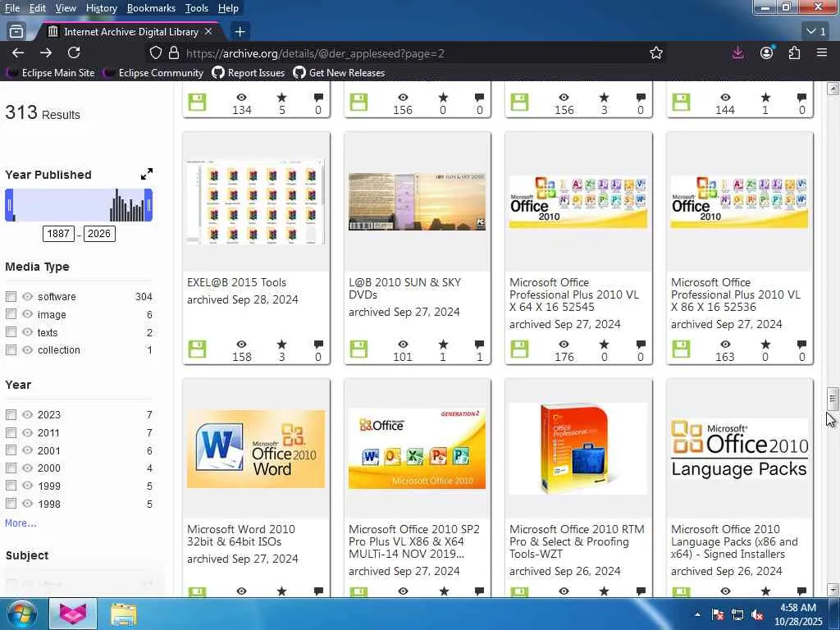Click the right handle of year range slider

[x=148, y=205]
